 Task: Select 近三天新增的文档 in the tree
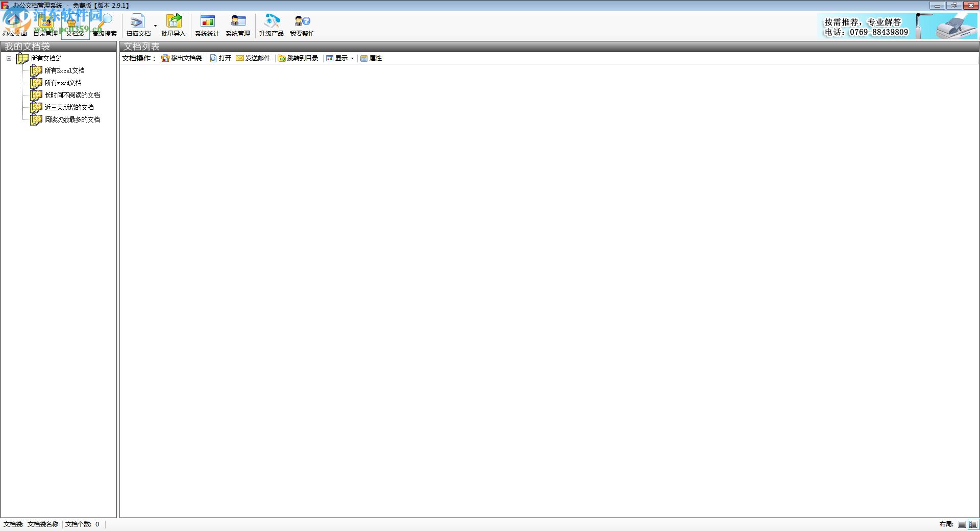coord(69,108)
